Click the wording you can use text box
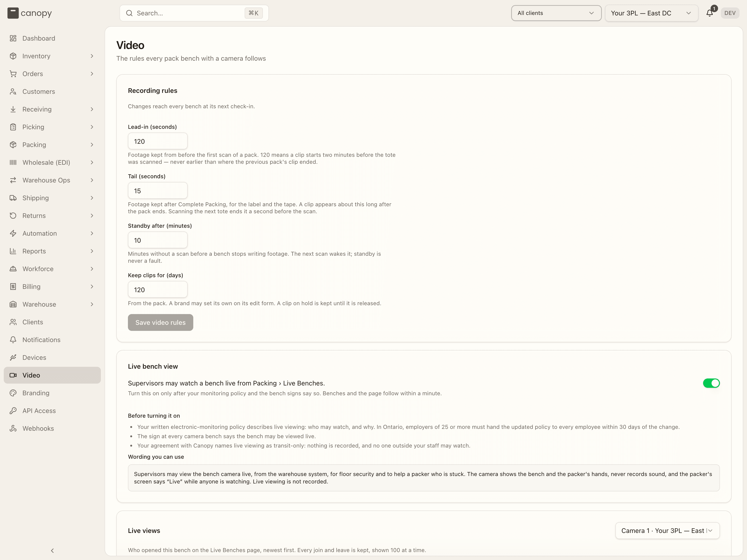The width and height of the screenshot is (747, 560). tap(423, 478)
